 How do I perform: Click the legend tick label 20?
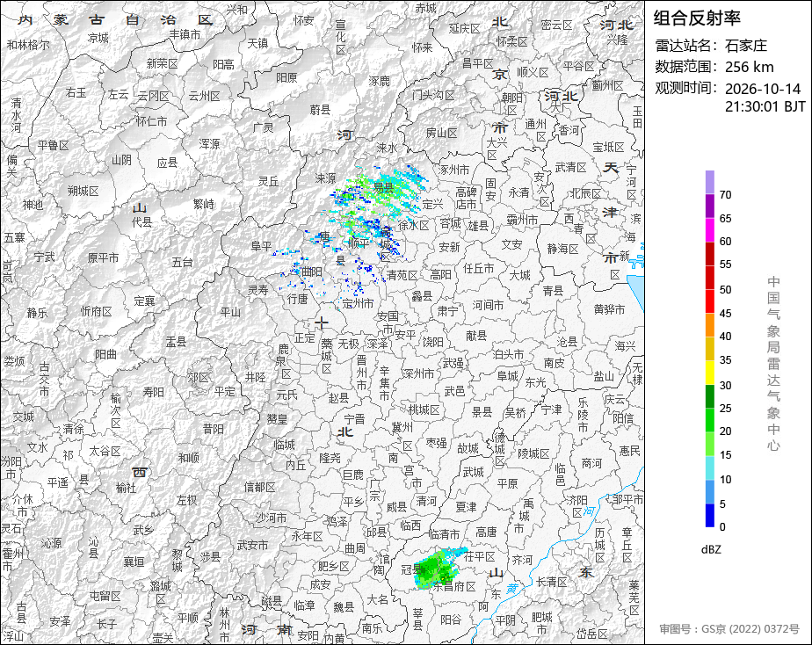coord(726,431)
